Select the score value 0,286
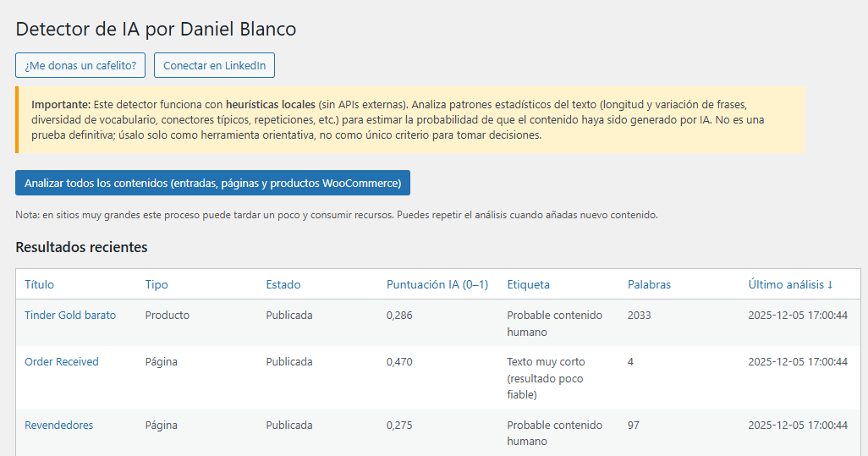 pos(399,315)
